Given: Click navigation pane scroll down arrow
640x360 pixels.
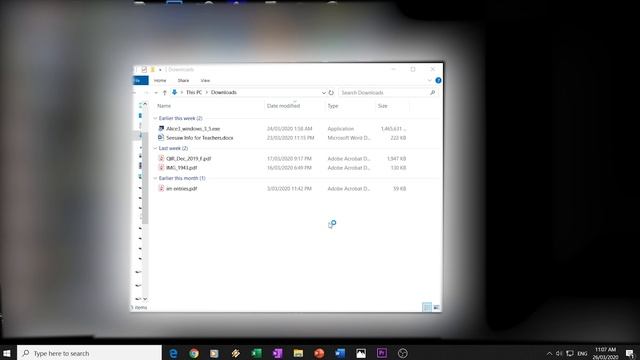Looking at the screenshot, I should point(145,299).
